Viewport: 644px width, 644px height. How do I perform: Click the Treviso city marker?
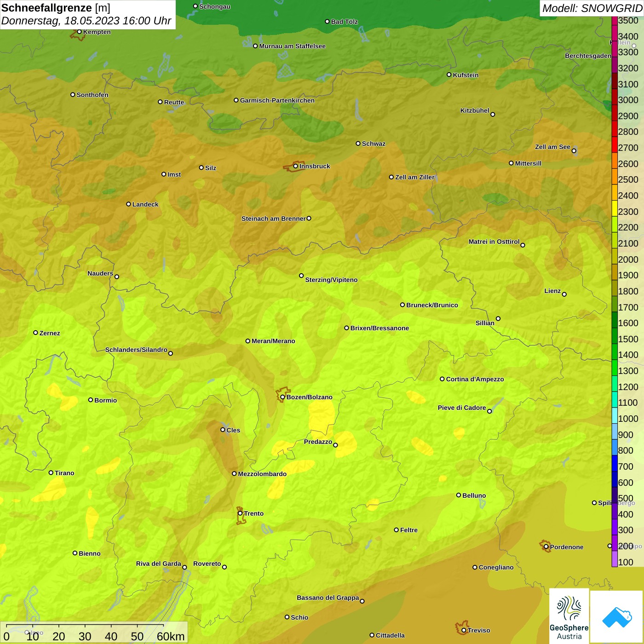464,630
